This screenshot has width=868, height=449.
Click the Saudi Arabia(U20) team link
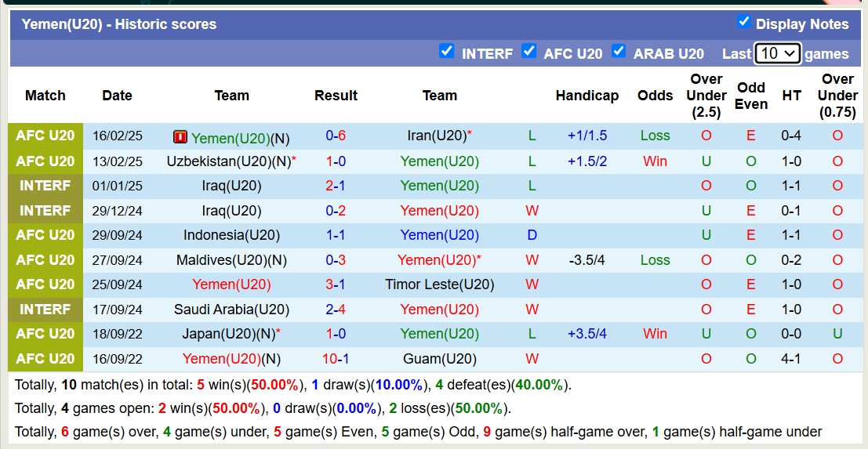(231, 310)
